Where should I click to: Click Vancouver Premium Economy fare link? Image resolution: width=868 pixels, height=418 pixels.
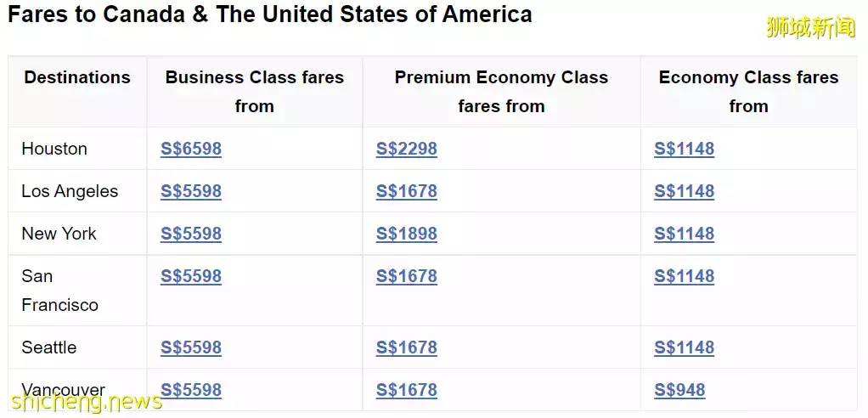407,390
